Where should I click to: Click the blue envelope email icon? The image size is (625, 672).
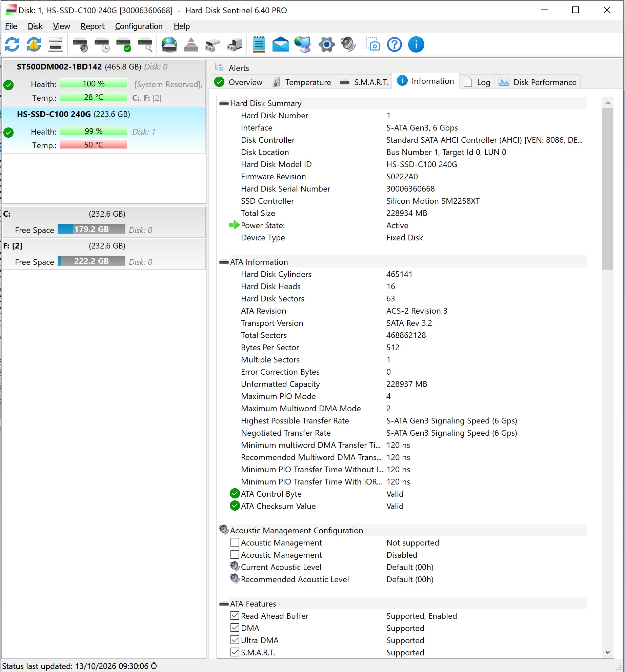(x=281, y=44)
